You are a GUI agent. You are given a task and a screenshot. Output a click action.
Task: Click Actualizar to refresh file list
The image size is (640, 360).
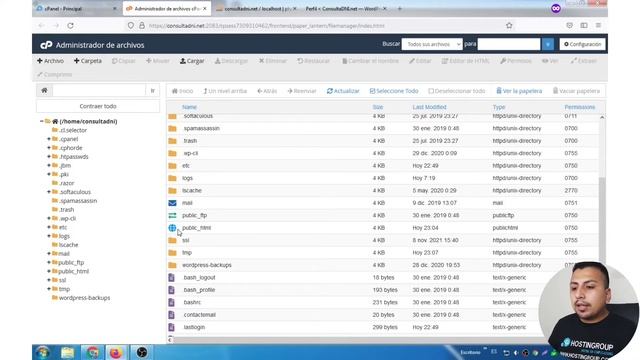343,91
